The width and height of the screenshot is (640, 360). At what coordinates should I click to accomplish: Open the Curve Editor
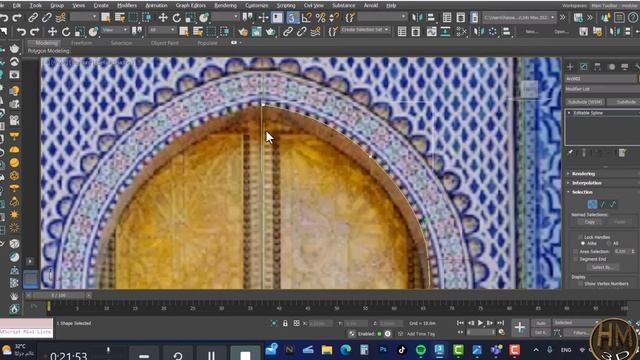431,31
